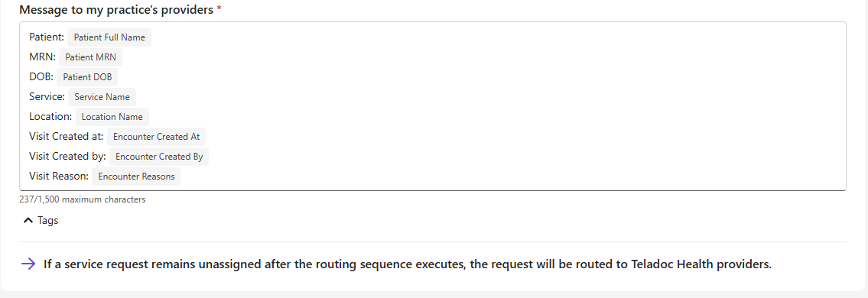This screenshot has width=868, height=298.
Task: Place cursor after the Patient: label
Action: (65, 37)
